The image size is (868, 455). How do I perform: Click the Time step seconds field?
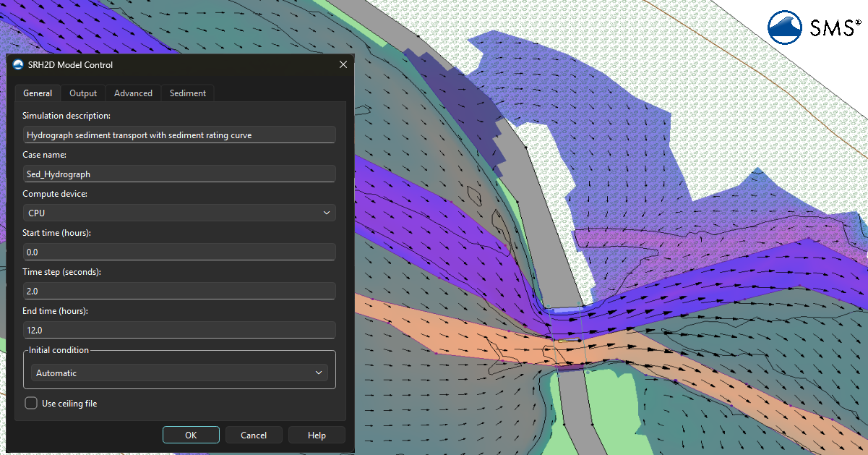[179, 291]
